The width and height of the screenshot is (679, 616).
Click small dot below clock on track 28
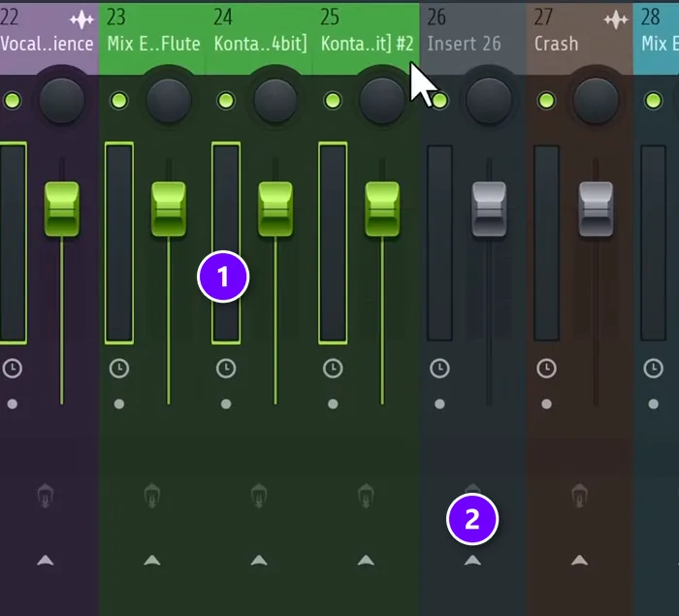[x=654, y=405]
